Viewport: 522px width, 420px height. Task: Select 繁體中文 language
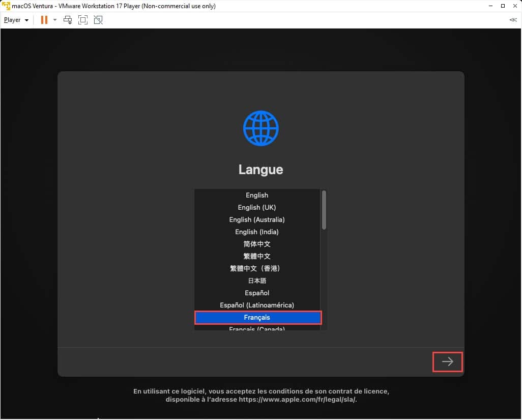(x=257, y=257)
